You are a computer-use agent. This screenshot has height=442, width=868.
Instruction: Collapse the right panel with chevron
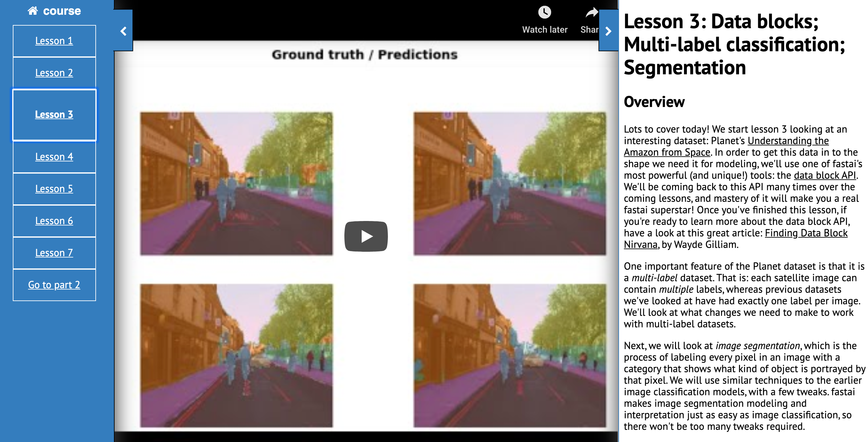point(608,31)
